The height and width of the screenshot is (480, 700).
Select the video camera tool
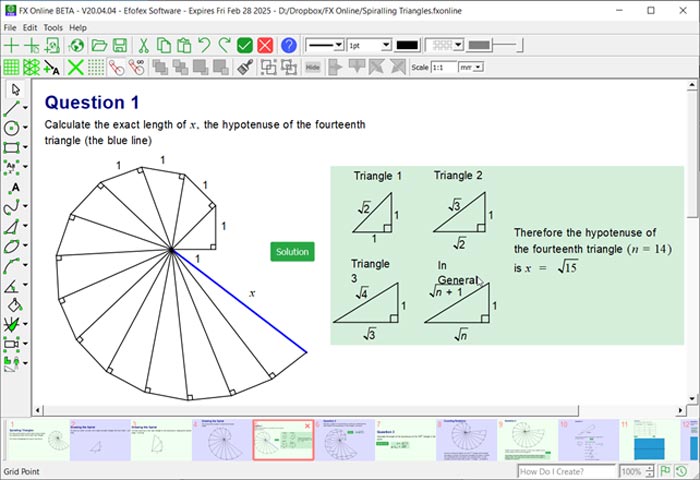12,343
